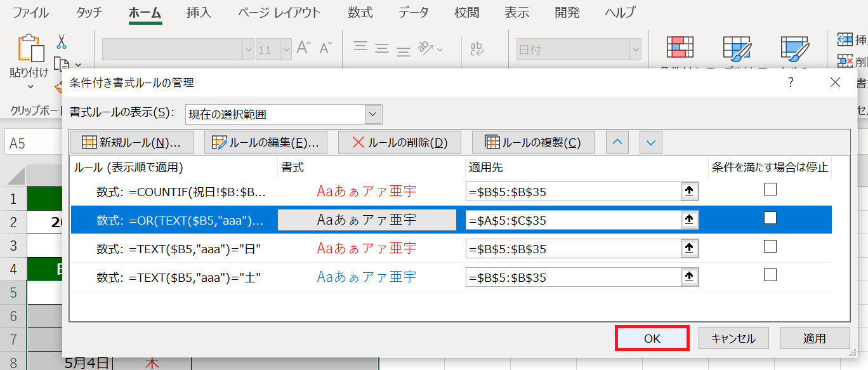Check stop-if-true for the OR(TEXT rule
The image size is (868, 370).
(770, 218)
